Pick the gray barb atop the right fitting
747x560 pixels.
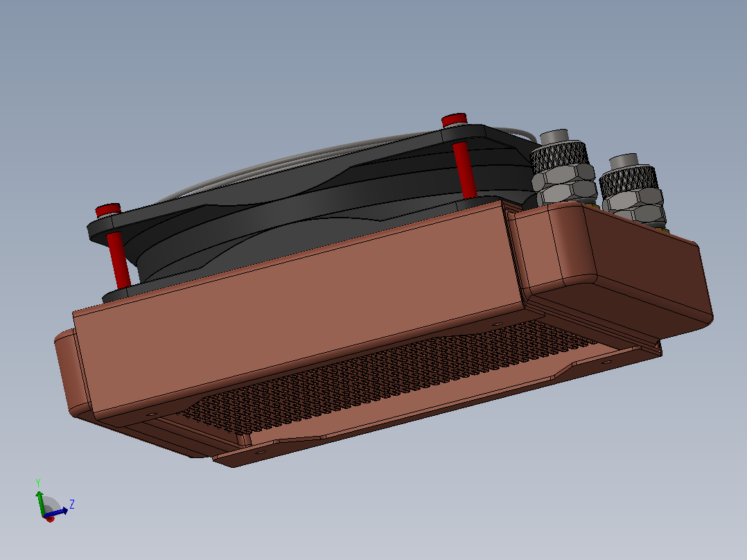(624, 161)
